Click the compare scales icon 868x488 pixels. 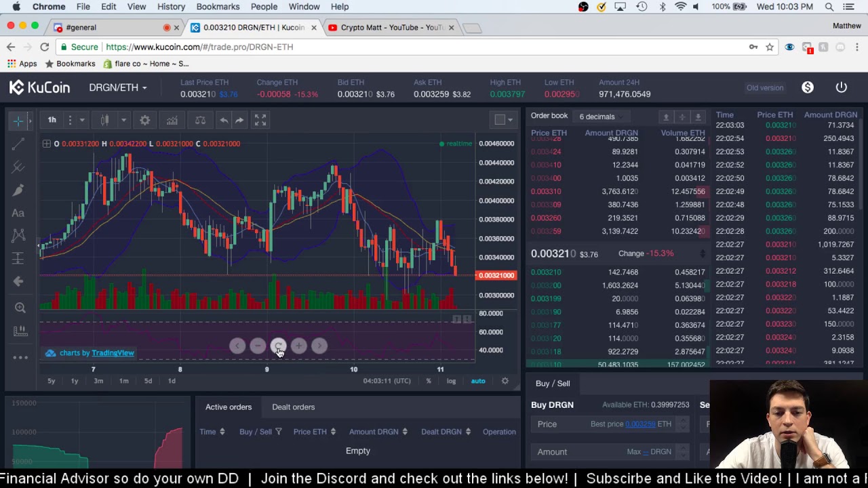(200, 120)
